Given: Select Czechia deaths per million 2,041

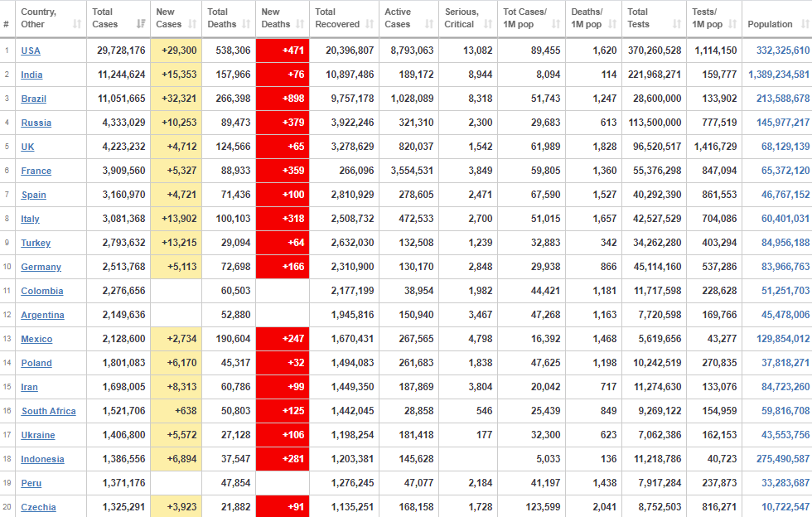Looking at the screenshot, I should coord(605,507).
